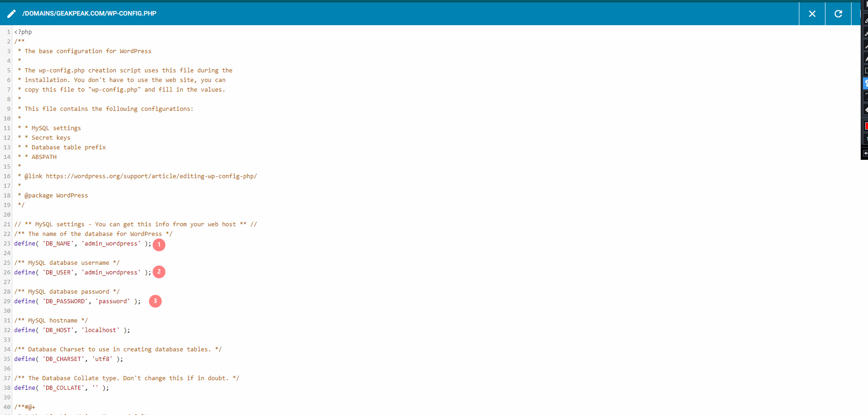868x415 pixels.
Task: Select the rectangle annotation tool in the side toolbar
Action: click(866, 71)
